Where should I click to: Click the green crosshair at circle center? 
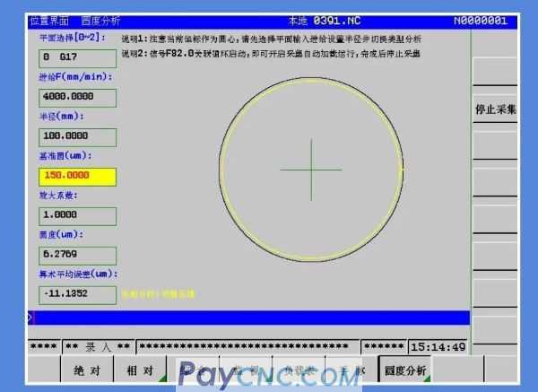click(311, 170)
